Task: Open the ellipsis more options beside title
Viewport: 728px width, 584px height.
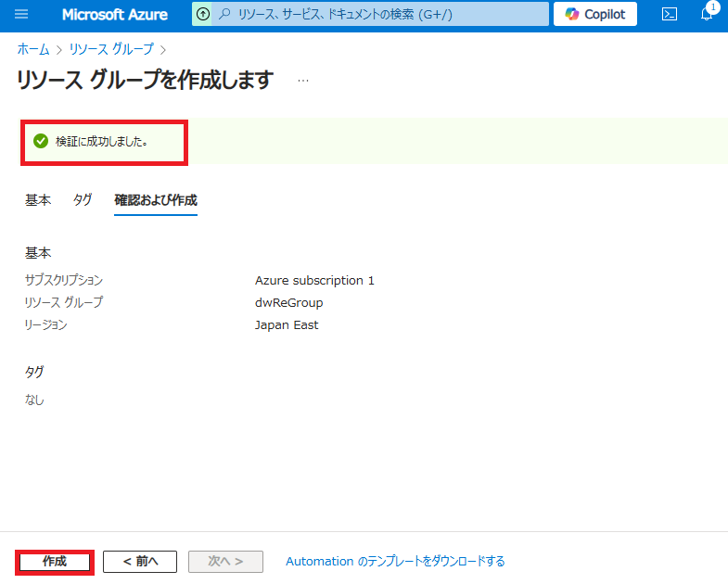Action: 303,81
